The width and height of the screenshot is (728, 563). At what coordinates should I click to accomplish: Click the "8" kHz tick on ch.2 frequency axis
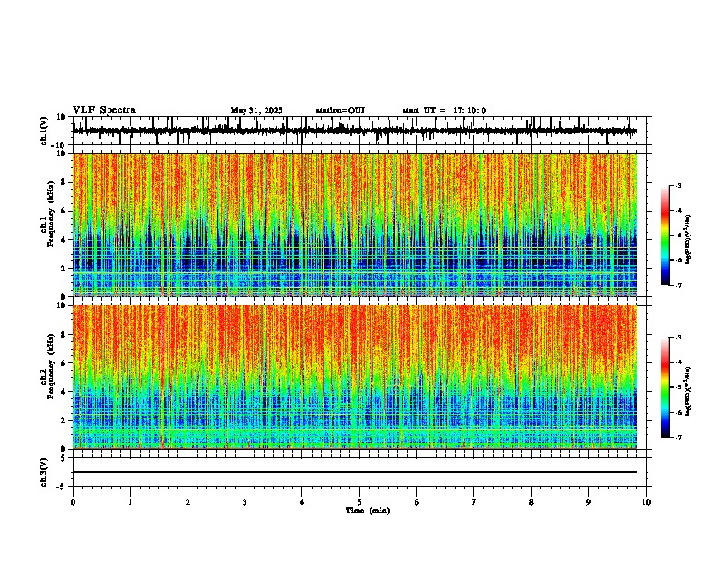point(64,335)
